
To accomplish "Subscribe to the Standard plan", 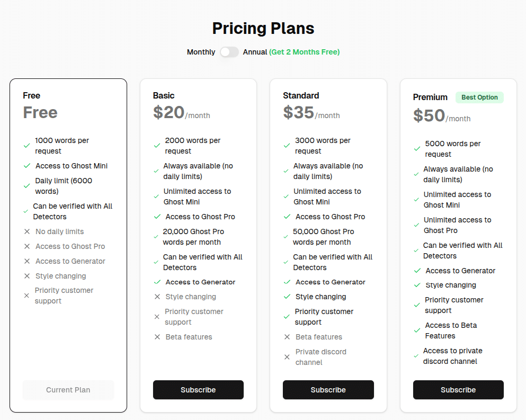I will pos(328,390).
